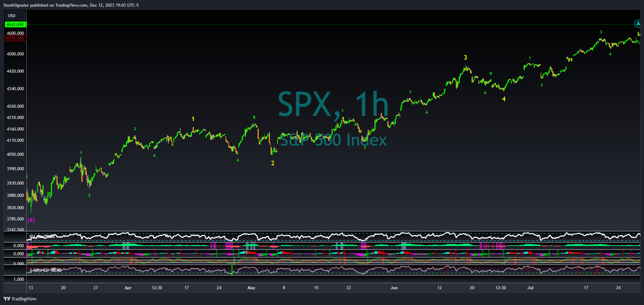This screenshot has width=644, height=305.
Task: Click the 27 date axis label
Action: [96, 288]
